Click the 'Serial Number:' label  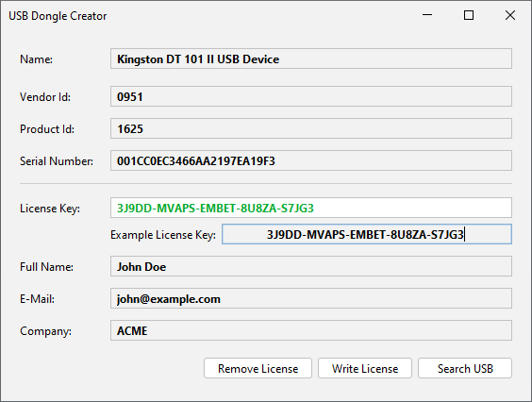(57, 161)
